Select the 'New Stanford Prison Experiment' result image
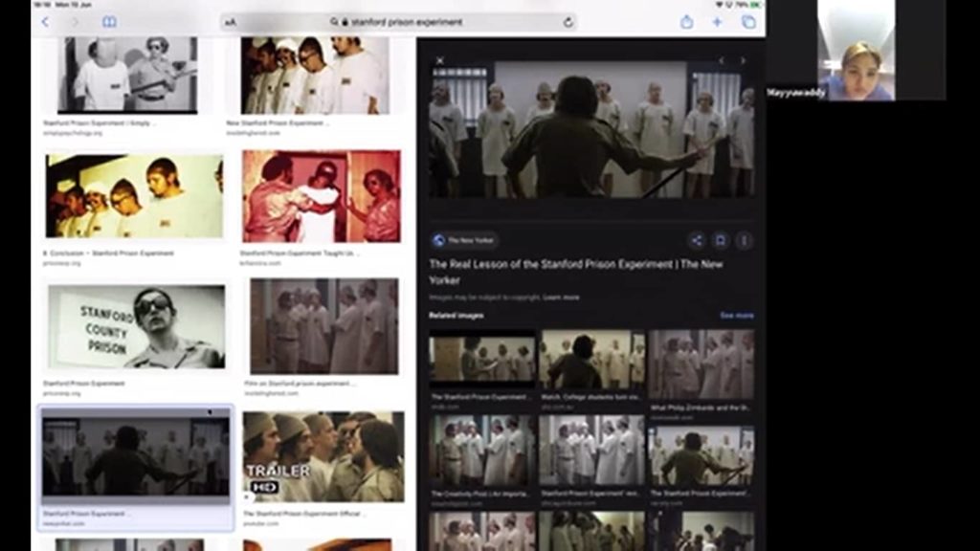 point(315,75)
